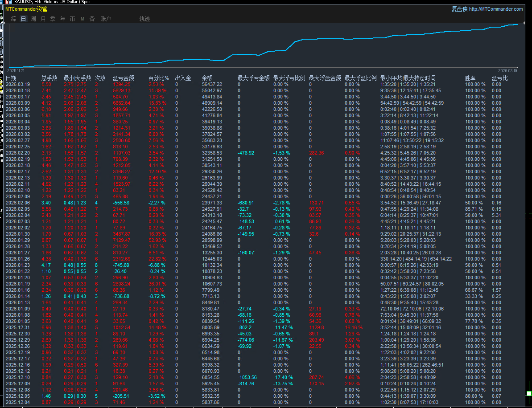Click the 余额 column header
532x408 pixels.
(x=207, y=78)
